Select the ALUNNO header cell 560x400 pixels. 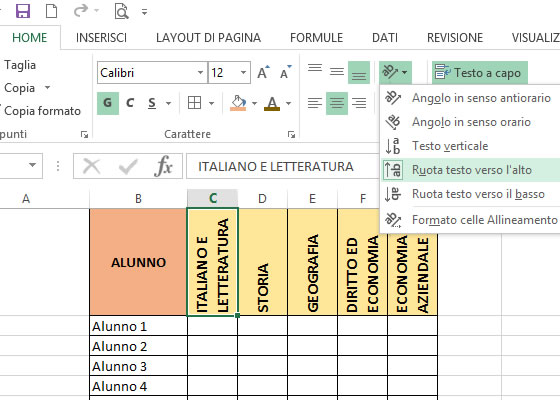point(138,262)
